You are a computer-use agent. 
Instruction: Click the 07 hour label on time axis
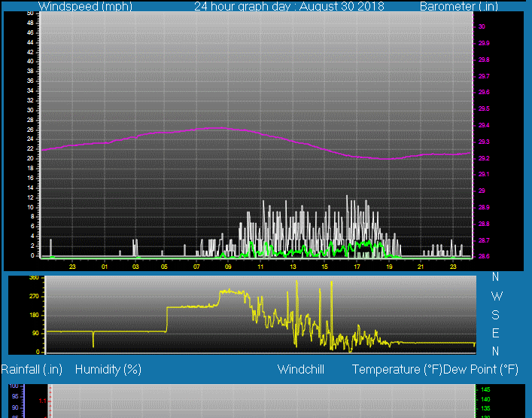point(196,267)
